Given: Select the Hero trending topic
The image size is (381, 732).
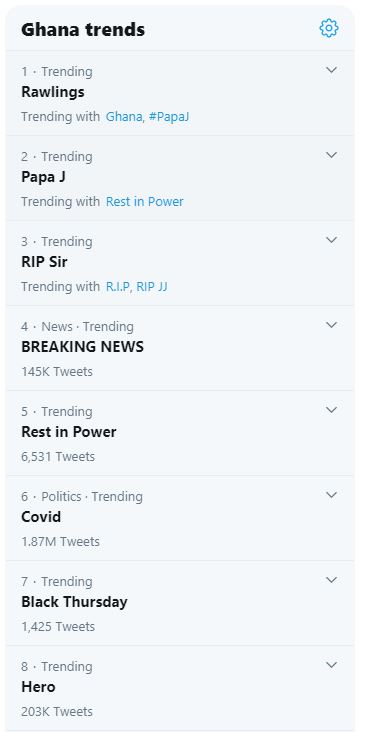Looking at the screenshot, I should coord(38,687).
